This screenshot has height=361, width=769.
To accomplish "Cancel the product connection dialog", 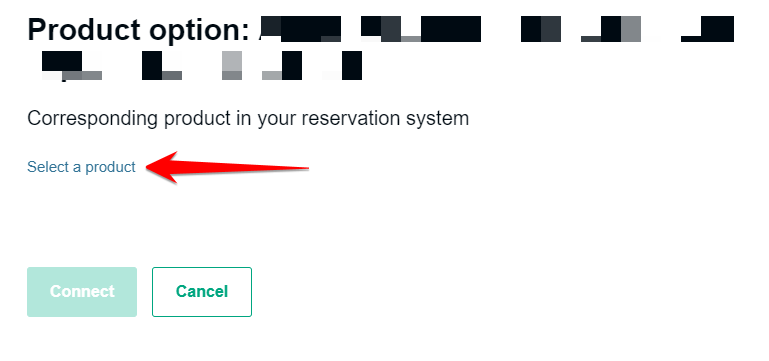I will coord(202,292).
